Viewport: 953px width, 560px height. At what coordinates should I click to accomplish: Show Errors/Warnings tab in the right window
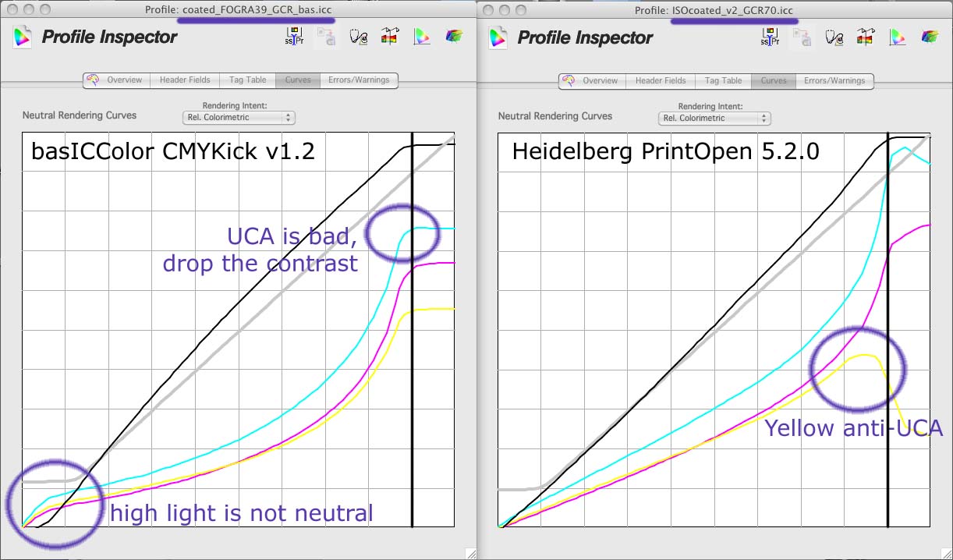[834, 80]
